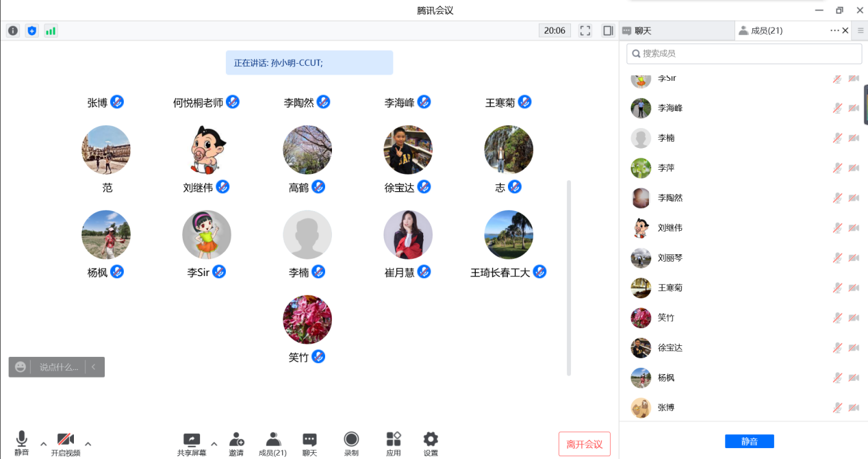Toggle microphone for 李海峰 in member list
868x459 pixels.
837,108
